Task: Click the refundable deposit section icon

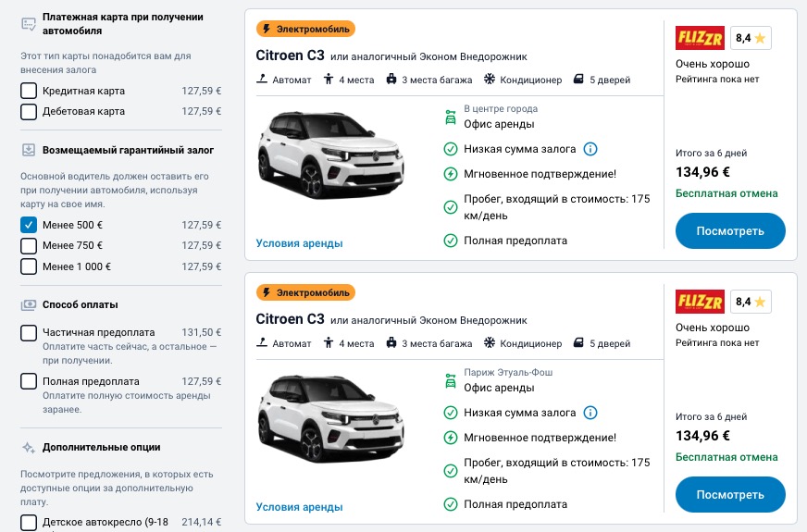Action: (x=29, y=150)
